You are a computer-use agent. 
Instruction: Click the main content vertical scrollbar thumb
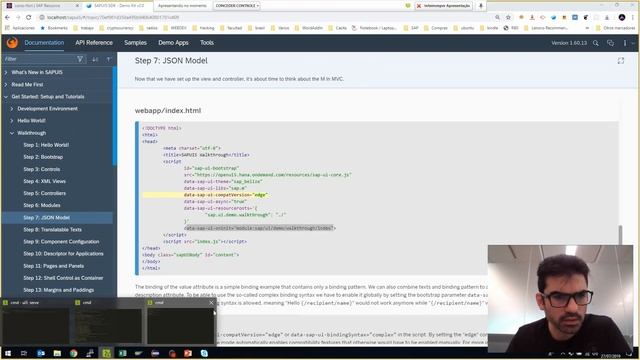(x=620, y=235)
